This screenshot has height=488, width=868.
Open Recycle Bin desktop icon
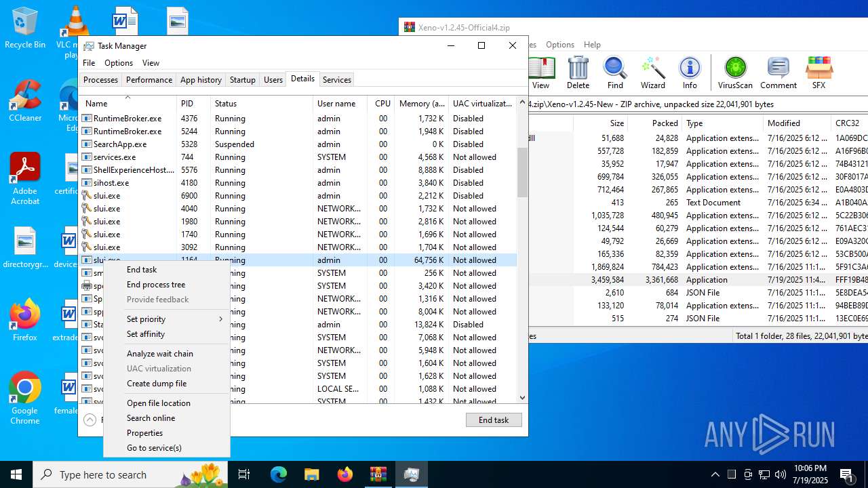point(25,28)
